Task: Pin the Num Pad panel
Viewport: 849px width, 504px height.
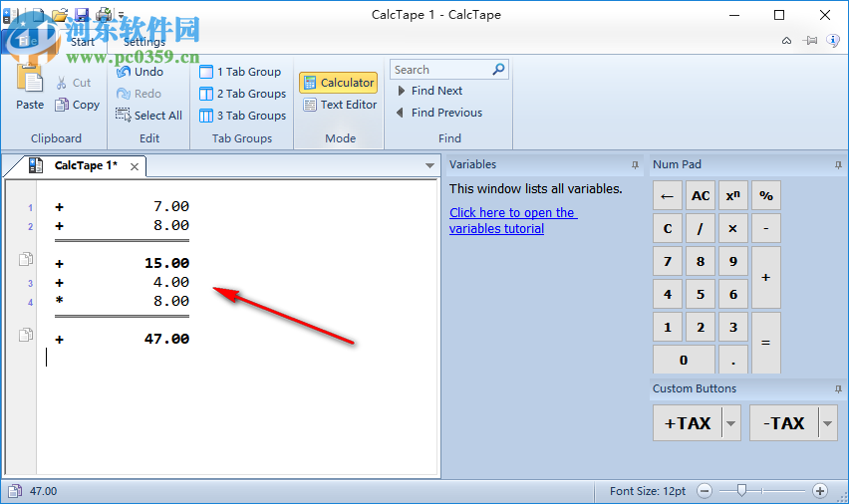Action: point(838,164)
